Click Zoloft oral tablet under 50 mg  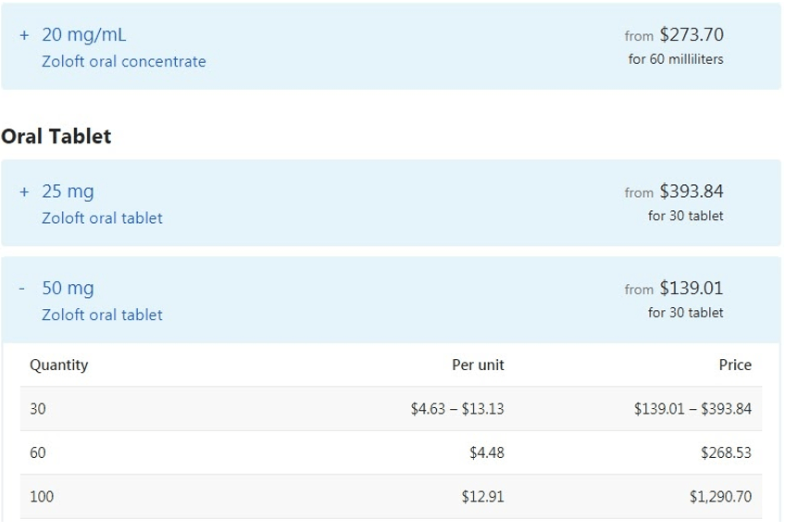pyautogui.click(x=102, y=315)
